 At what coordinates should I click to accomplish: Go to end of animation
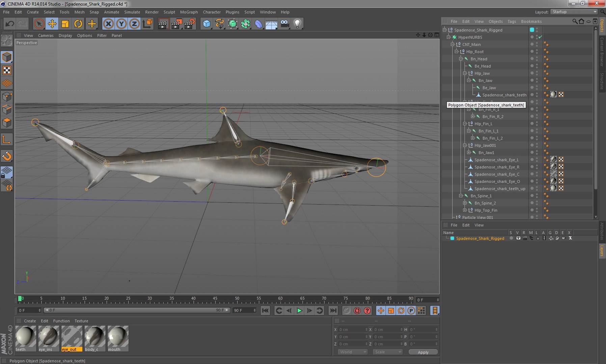333,310
